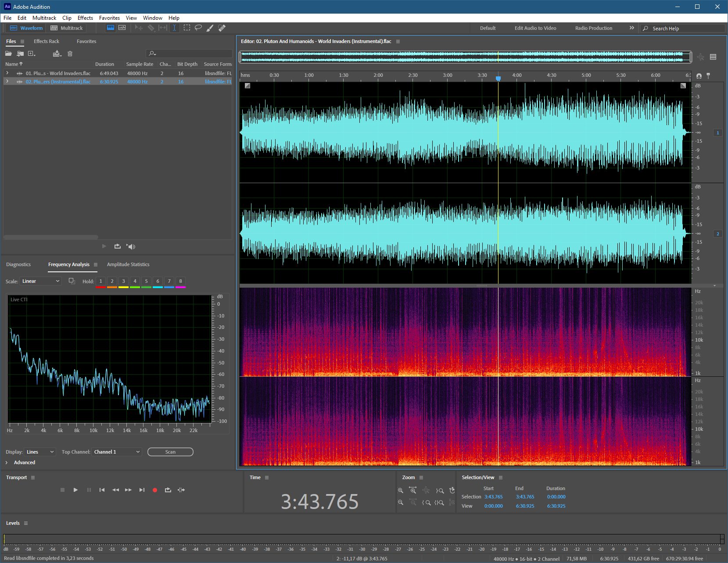
Task: Open the Top Channel dropdown
Action: coord(117,452)
